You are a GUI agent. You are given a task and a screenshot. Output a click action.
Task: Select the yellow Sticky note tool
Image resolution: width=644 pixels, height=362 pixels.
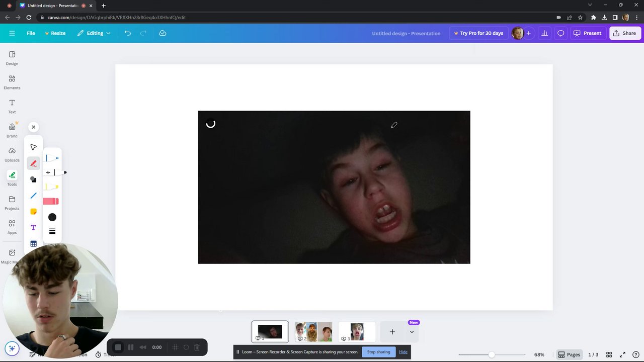33,212
